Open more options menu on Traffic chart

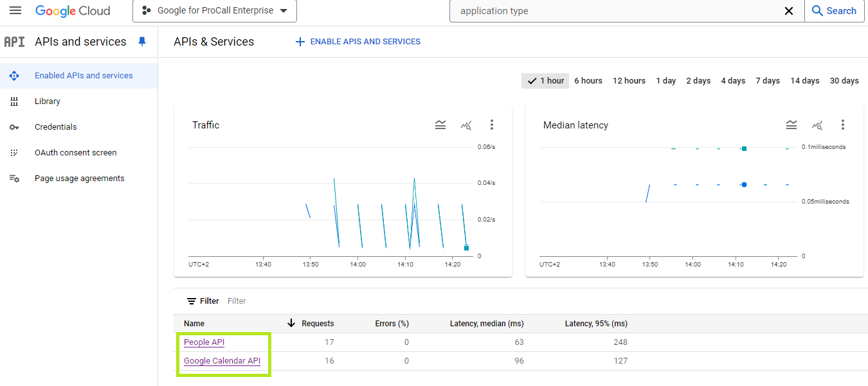coord(492,125)
